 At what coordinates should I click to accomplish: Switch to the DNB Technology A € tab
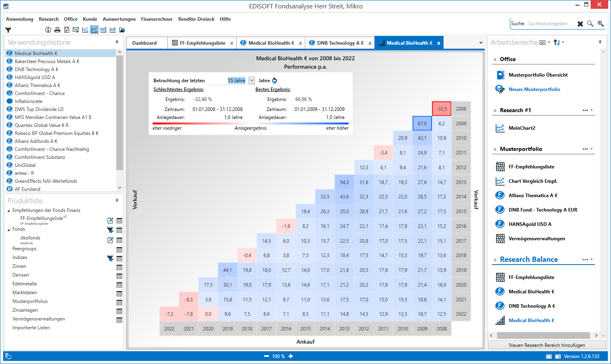pos(340,43)
